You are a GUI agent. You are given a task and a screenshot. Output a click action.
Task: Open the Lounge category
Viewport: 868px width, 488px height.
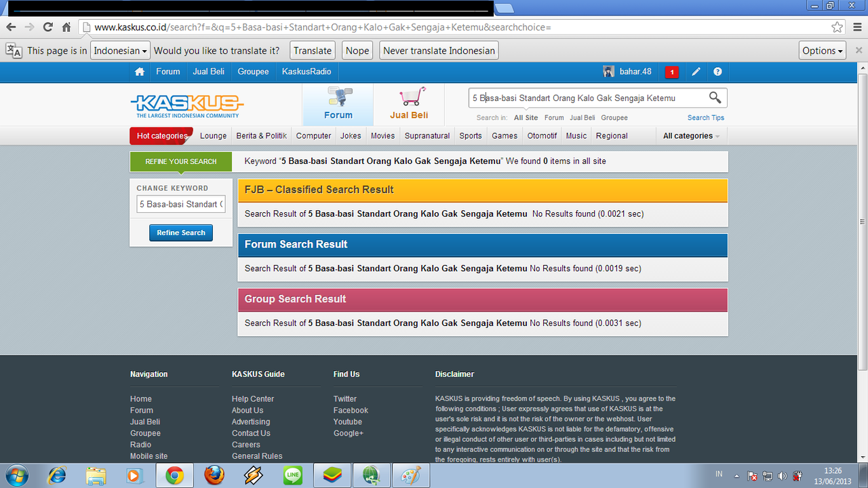coord(213,136)
